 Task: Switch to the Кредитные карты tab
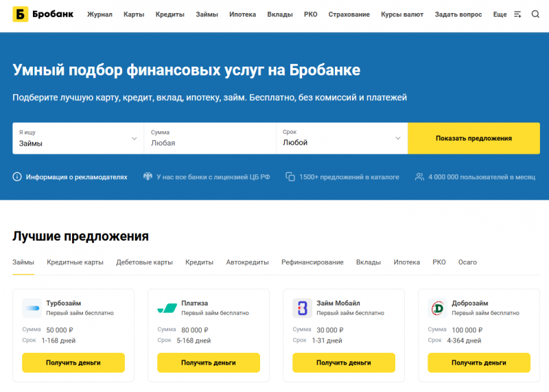click(x=75, y=262)
